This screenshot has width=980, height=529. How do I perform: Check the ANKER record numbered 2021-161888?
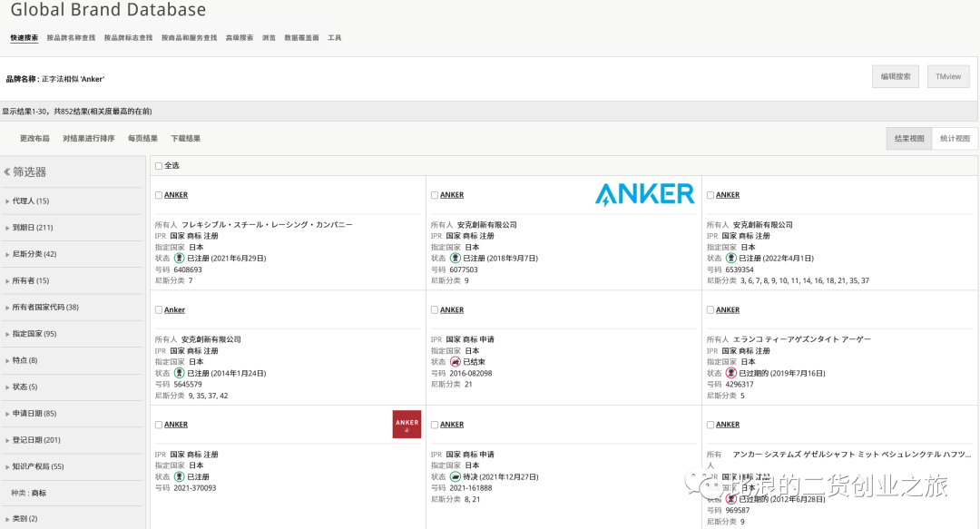click(x=435, y=426)
